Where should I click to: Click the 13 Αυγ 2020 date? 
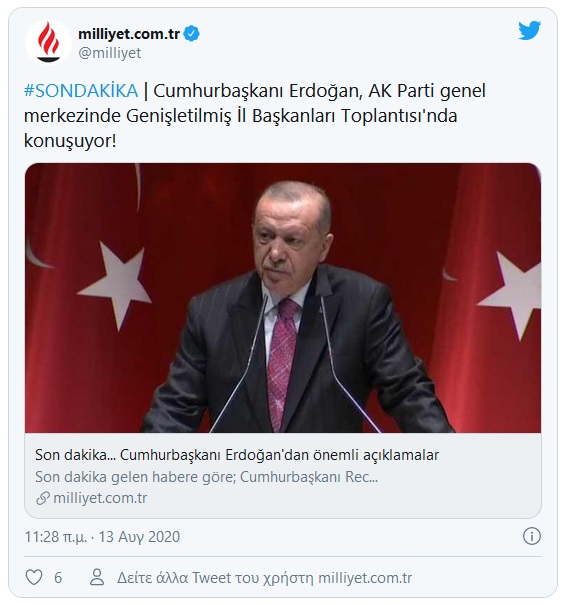[139, 537]
